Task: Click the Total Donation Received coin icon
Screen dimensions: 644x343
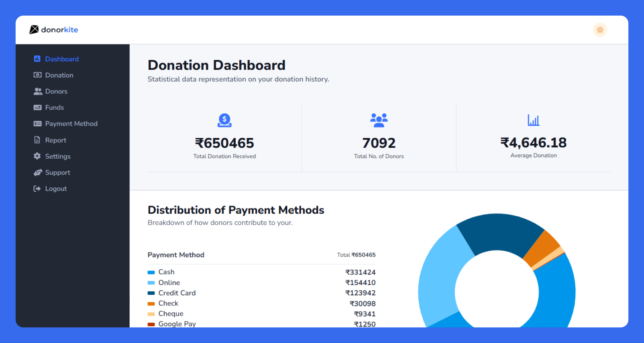Action: point(224,120)
